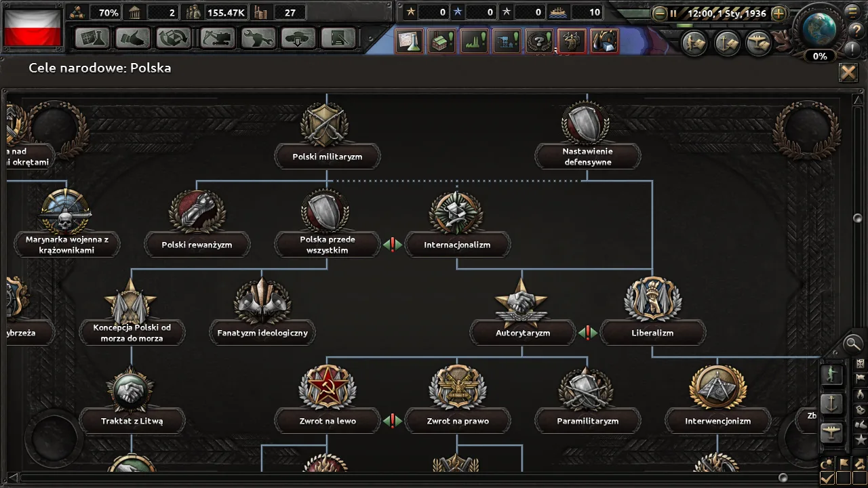
Task: Click the helmet and resources alert icon
Action: (x=605, y=41)
